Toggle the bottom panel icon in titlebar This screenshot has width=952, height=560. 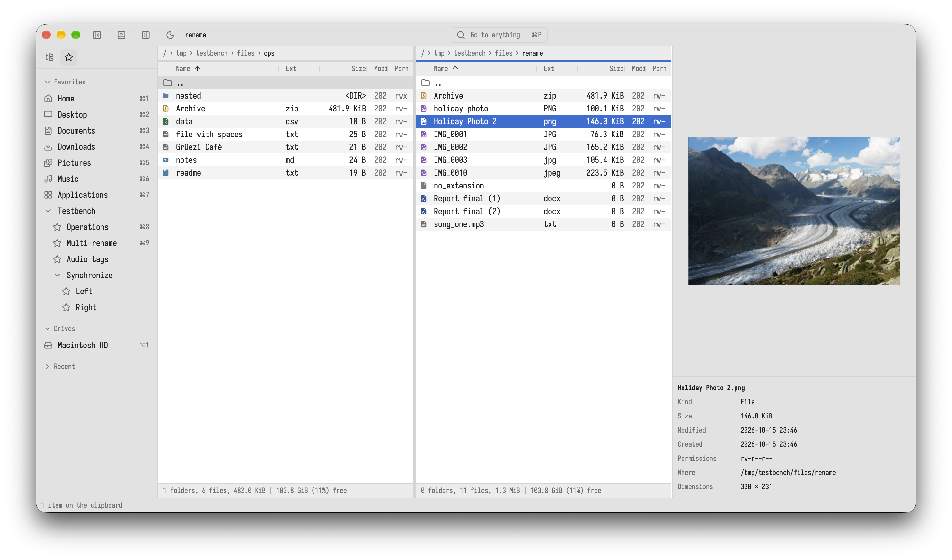pyautogui.click(x=121, y=35)
